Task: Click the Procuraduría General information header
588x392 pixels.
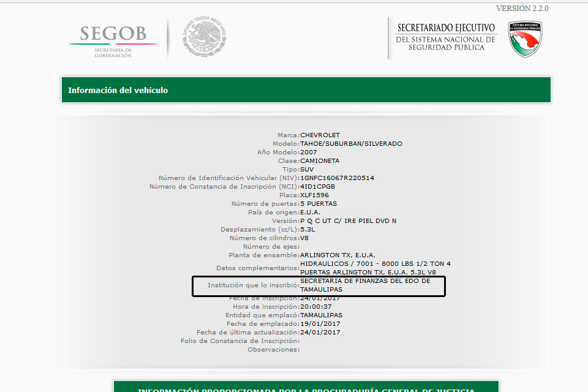Action: coord(306,388)
